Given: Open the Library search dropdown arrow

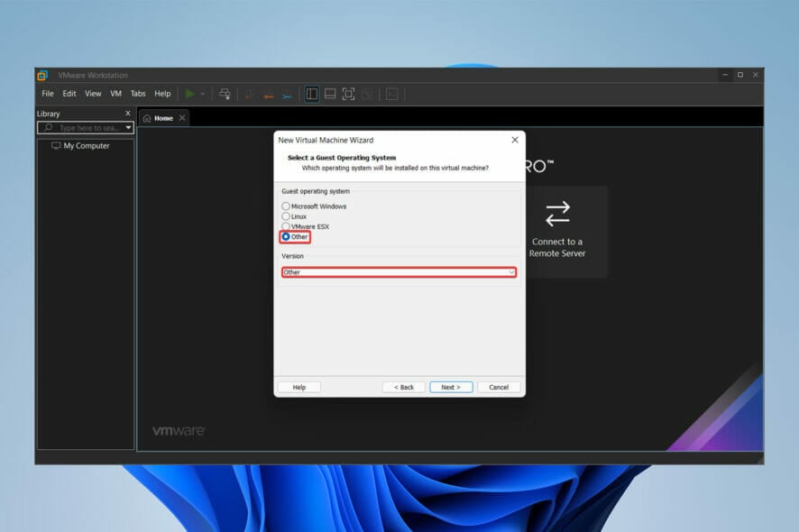Looking at the screenshot, I should 128,128.
